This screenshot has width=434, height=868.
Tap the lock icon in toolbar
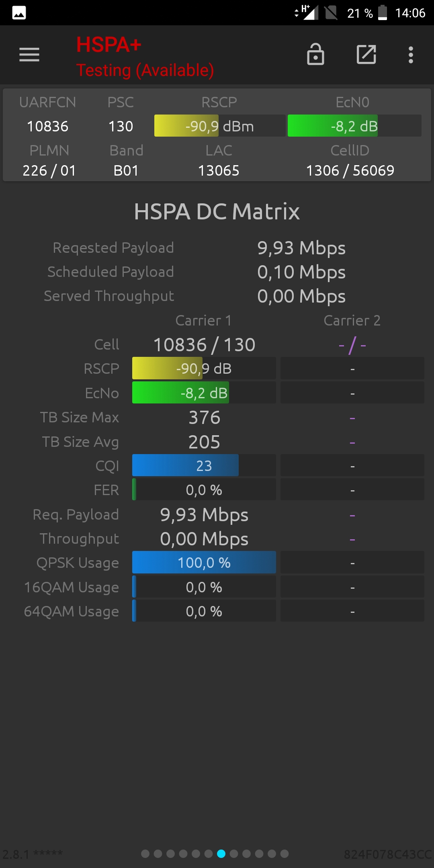click(x=315, y=54)
